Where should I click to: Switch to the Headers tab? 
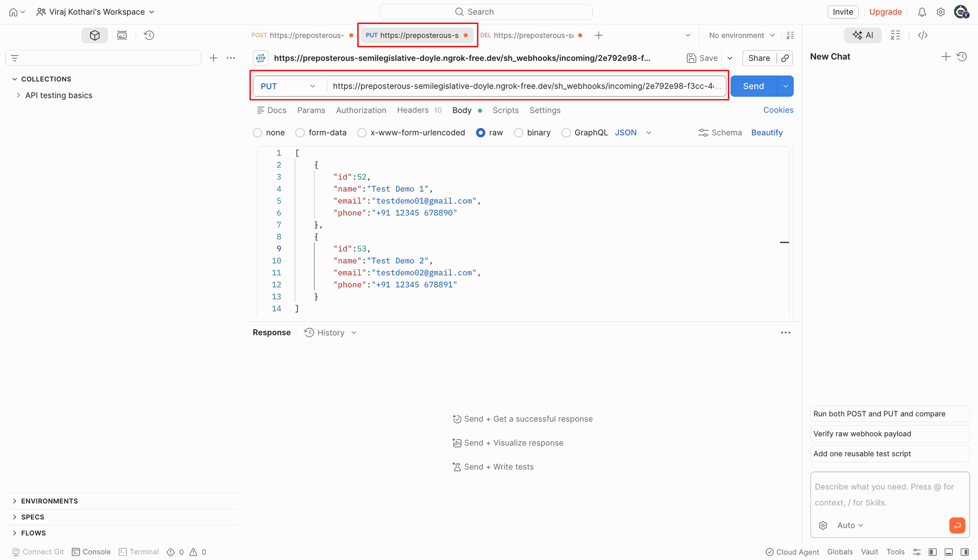click(419, 110)
